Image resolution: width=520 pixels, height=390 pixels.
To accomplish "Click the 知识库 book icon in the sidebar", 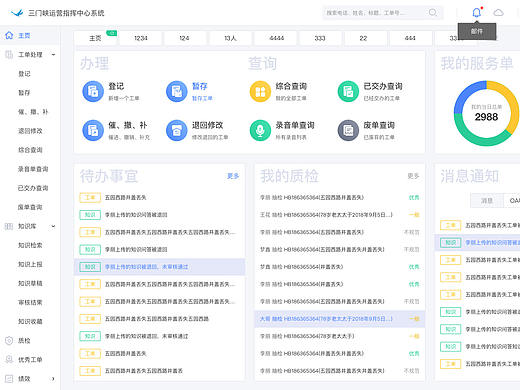I will coord(9,226).
